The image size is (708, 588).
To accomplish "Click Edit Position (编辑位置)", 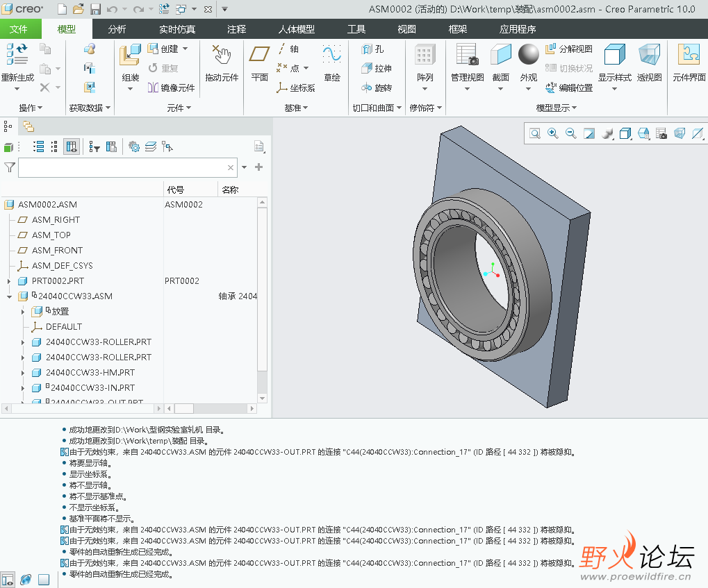I will (x=569, y=87).
